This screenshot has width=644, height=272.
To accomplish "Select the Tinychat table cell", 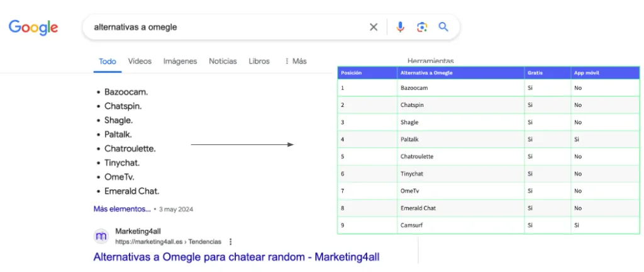I will 461,174.
